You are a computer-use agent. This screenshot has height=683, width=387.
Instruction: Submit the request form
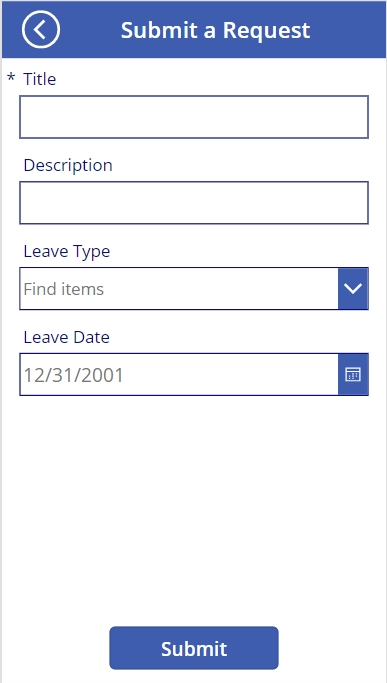click(194, 648)
